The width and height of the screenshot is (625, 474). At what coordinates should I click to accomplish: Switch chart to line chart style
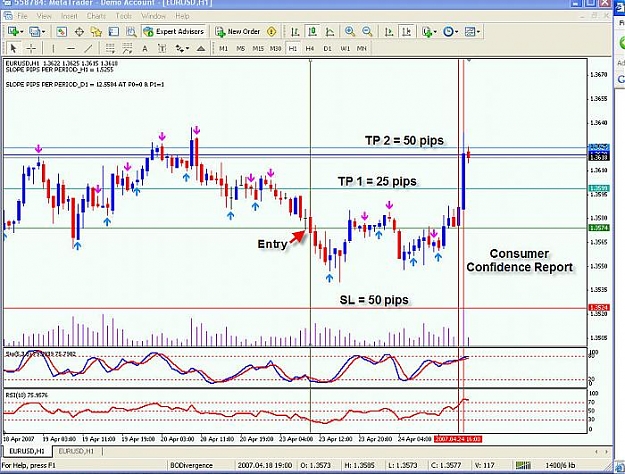click(330, 31)
